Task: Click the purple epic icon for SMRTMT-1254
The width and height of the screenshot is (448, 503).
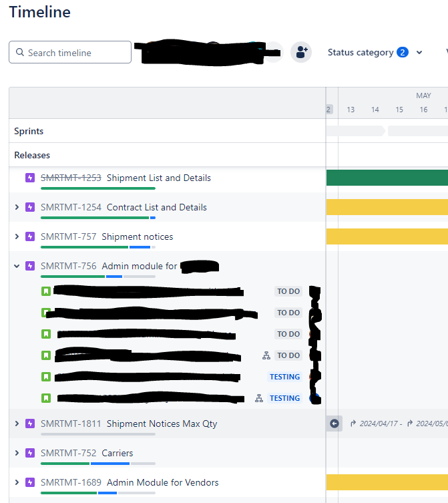Action: 30,207
